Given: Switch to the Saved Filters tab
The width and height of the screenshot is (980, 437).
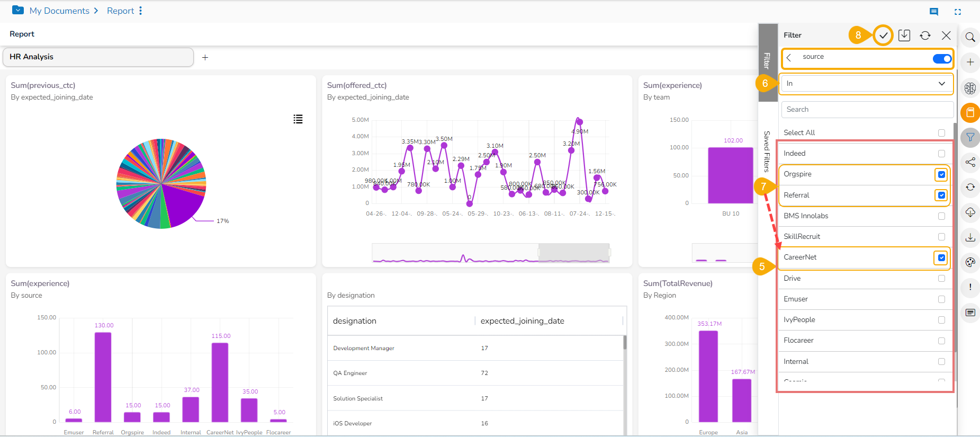Looking at the screenshot, I should point(767,151).
